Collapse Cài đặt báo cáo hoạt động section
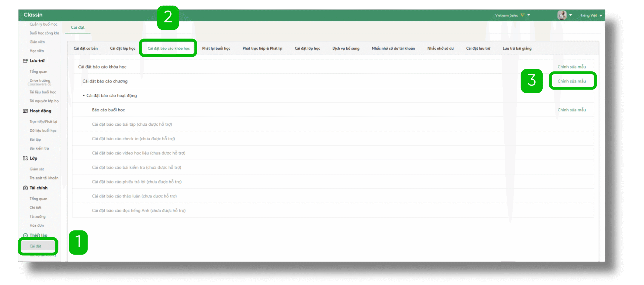Image resolution: width=644 pixels, height=285 pixels. click(x=84, y=96)
